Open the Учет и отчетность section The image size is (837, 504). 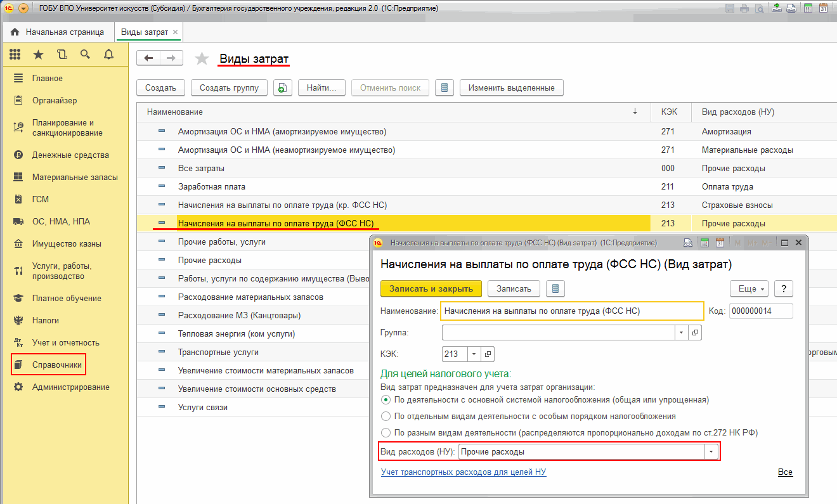pos(64,342)
